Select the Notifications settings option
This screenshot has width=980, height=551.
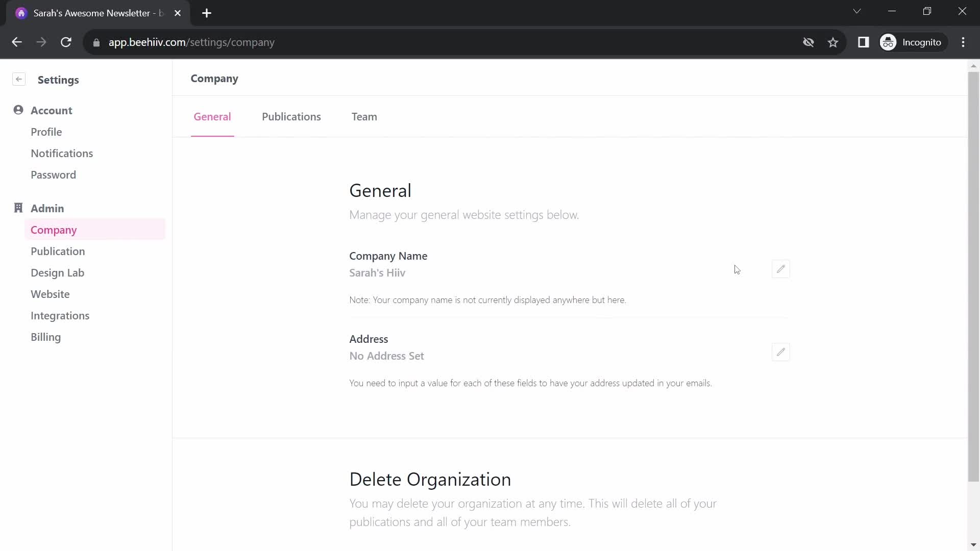click(x=62, y=153)
